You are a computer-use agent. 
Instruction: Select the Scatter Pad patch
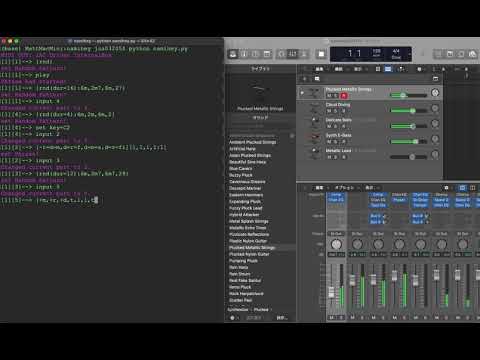(241, 300)
